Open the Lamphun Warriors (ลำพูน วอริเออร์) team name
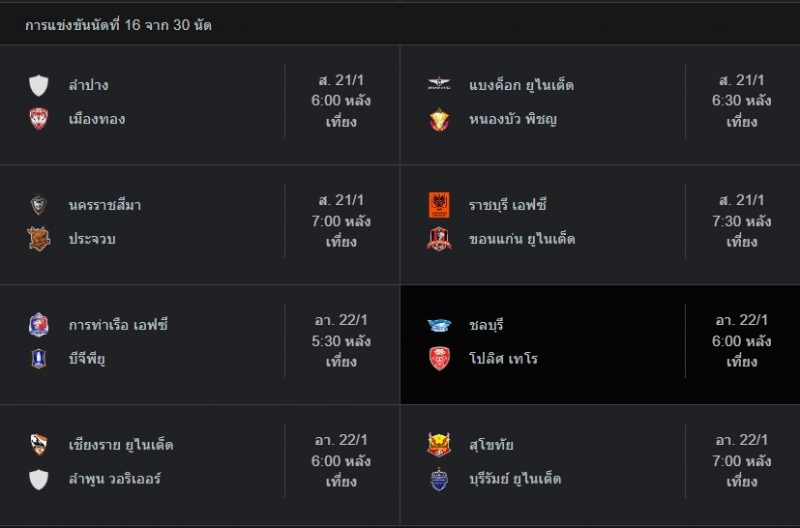The image size is (800, 528). click(x=115, y=479)
